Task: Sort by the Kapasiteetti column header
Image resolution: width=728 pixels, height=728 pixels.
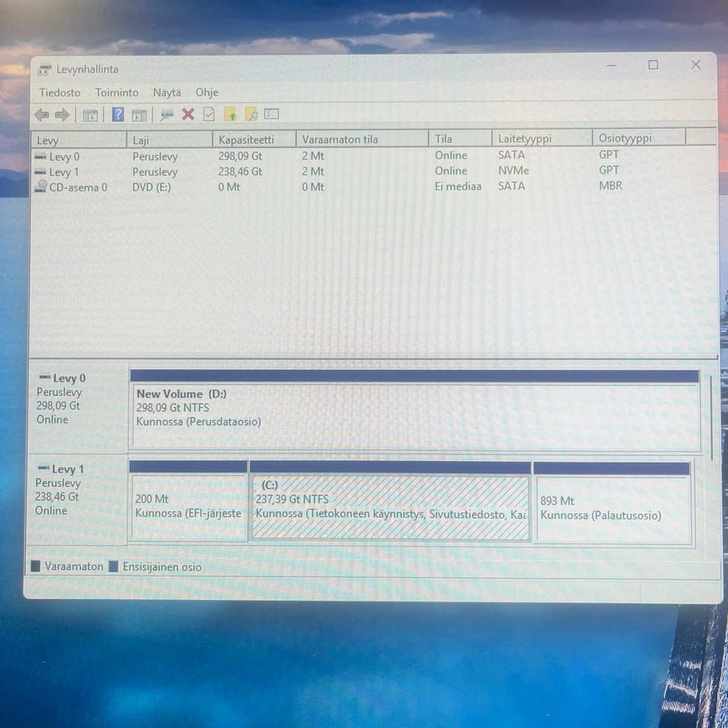Action: [255, 140]
